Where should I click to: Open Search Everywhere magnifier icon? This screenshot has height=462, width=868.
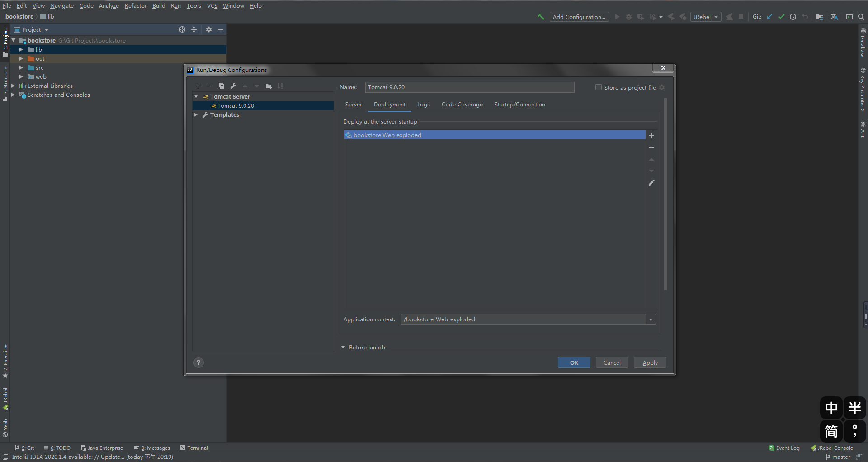tap(861, 17)
